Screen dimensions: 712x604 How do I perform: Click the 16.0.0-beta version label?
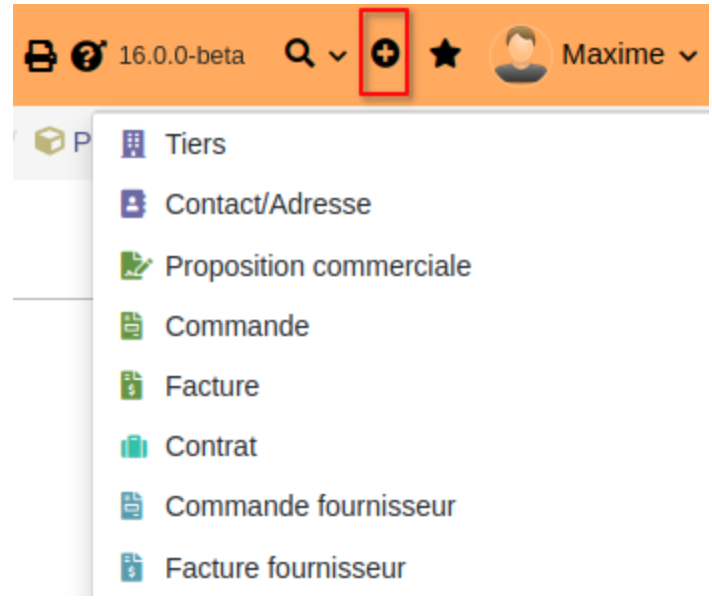point(182,56)
